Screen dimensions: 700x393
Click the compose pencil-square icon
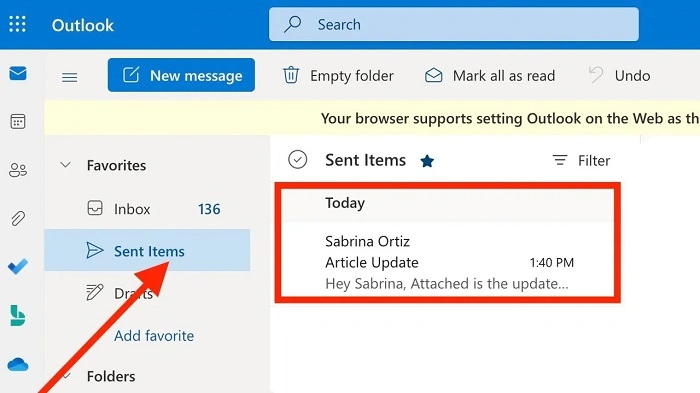pos(131,75)
